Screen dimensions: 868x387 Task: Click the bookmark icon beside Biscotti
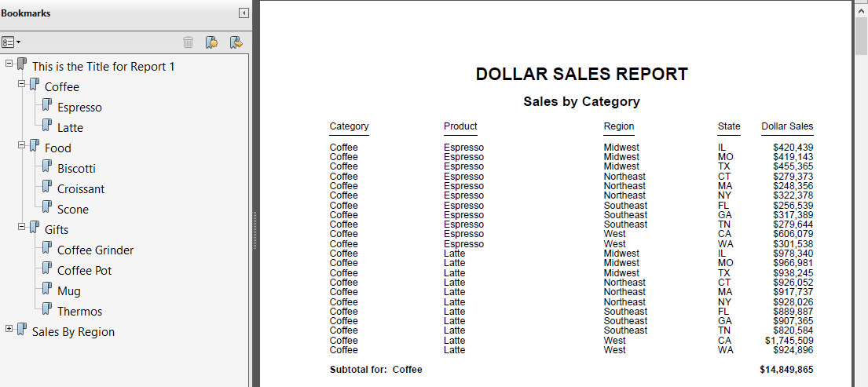tap(47, 166)
